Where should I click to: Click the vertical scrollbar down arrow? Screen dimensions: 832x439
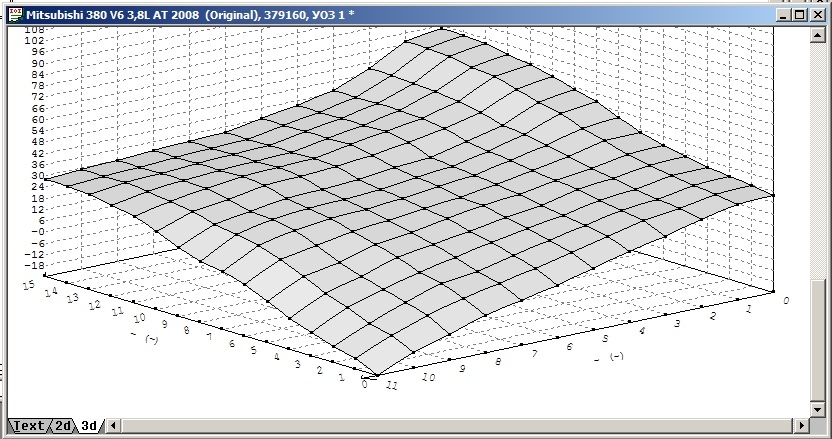[823, 407]
